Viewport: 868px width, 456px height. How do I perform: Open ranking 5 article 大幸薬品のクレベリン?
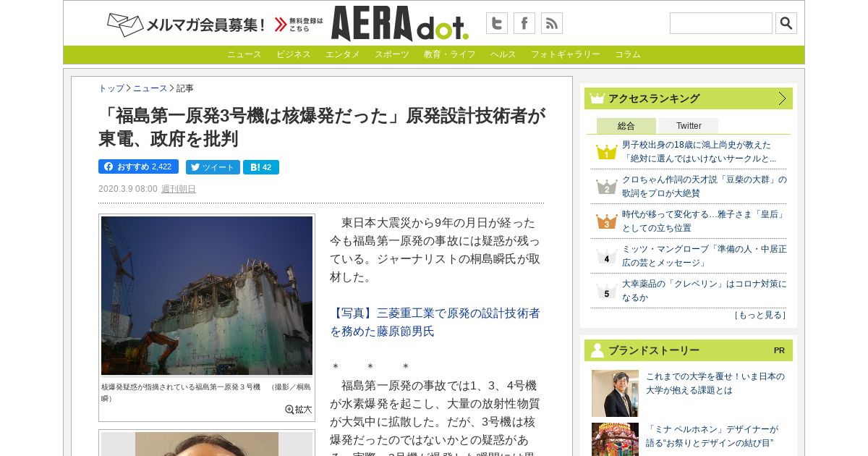pyautogui.click(x=705, y=290)
